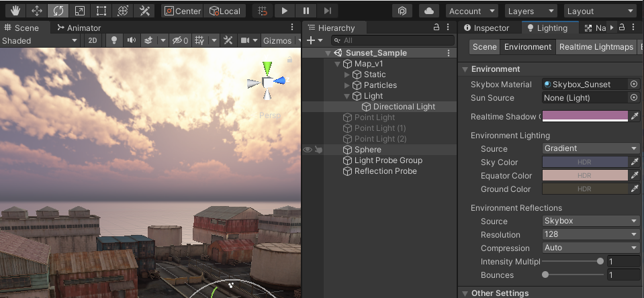Open Environment Lighting Source dropdown
644x298 pixels.
[590, 148]
